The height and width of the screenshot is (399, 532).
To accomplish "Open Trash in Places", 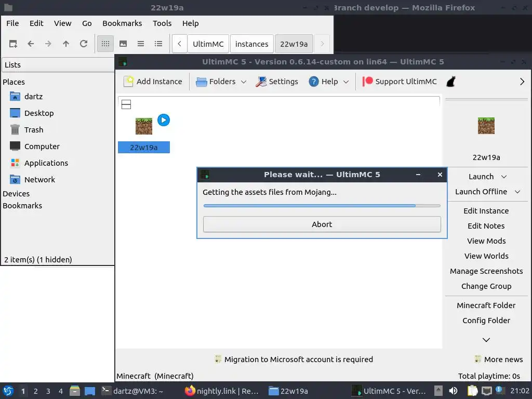I will [x=27, y=129].
